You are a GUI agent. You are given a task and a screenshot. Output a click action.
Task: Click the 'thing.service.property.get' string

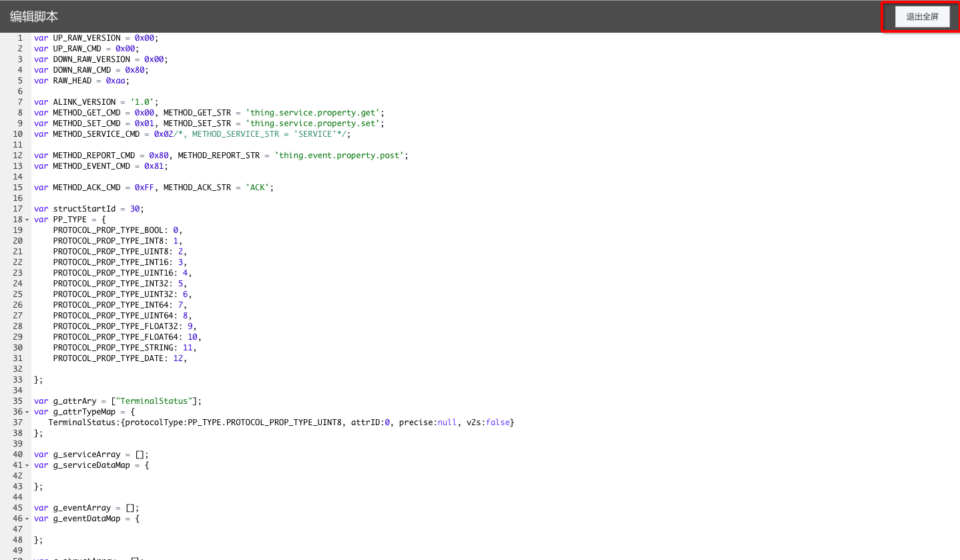313,113
